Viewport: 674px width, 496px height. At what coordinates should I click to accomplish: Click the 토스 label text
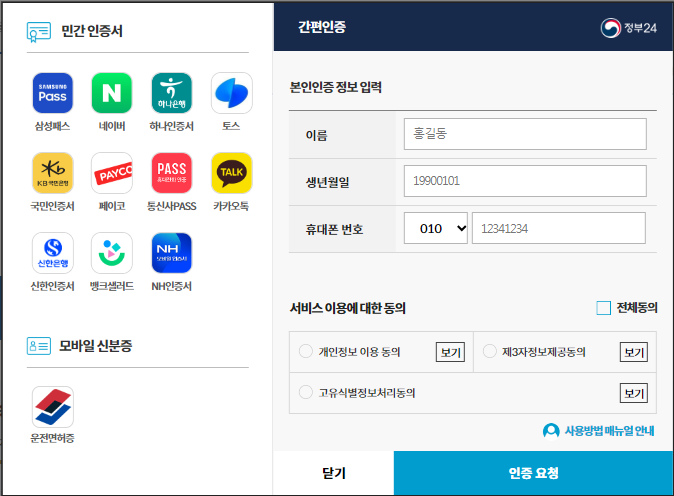point(231,126)
